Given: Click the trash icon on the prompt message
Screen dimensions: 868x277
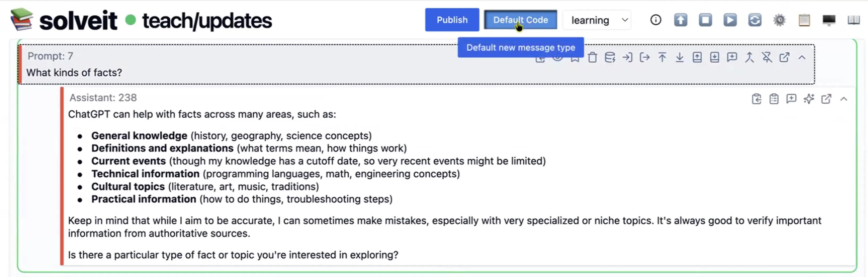Looking at the screenshot, I should point(592,58).
